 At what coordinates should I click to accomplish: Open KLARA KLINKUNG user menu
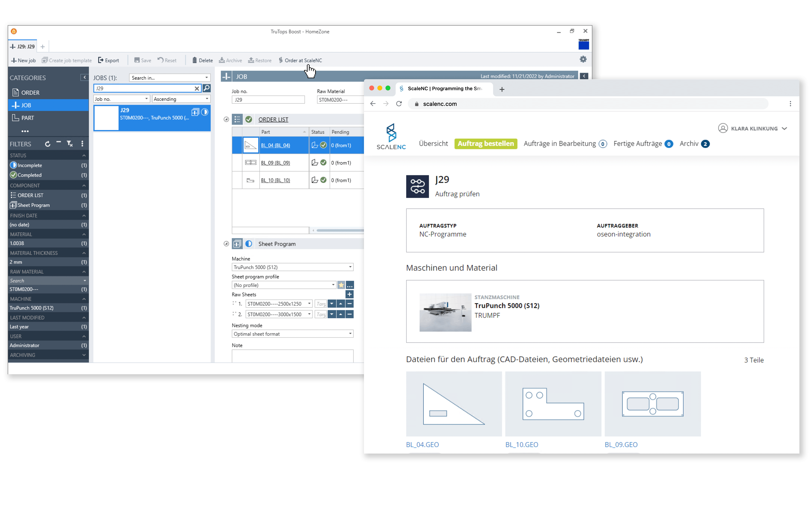[753, 129]
